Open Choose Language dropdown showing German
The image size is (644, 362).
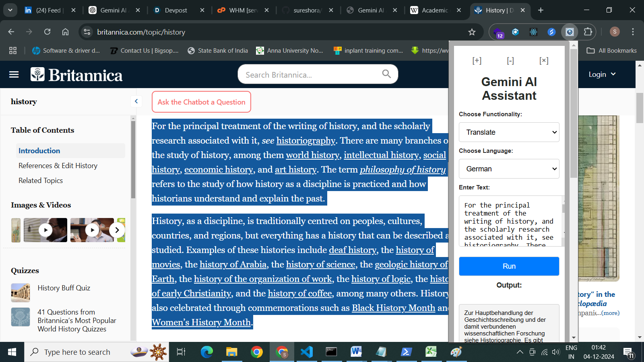click(x=509, y=169)
